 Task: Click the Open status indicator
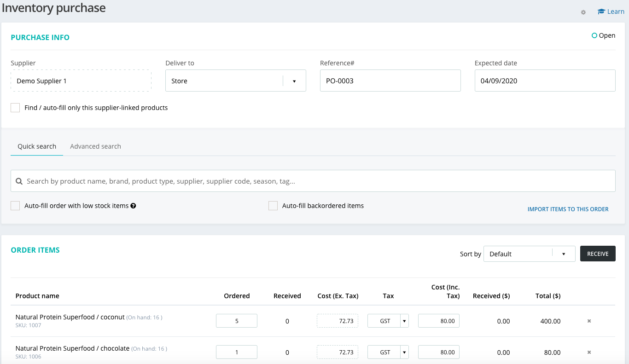[x=604, y=35]
